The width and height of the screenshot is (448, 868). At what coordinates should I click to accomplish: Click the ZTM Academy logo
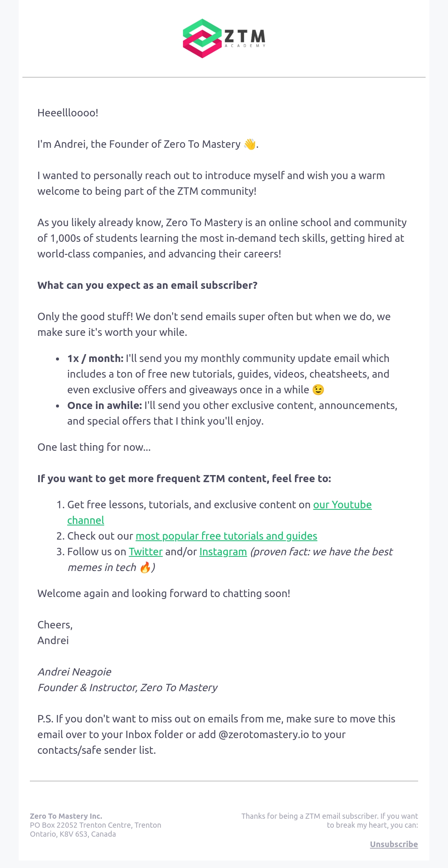[x=224, y=38]
